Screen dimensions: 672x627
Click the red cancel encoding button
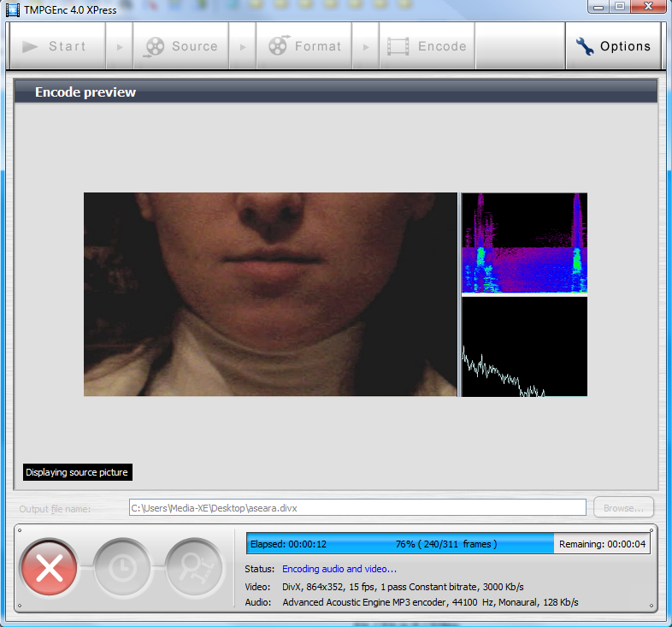pos(50,567)
